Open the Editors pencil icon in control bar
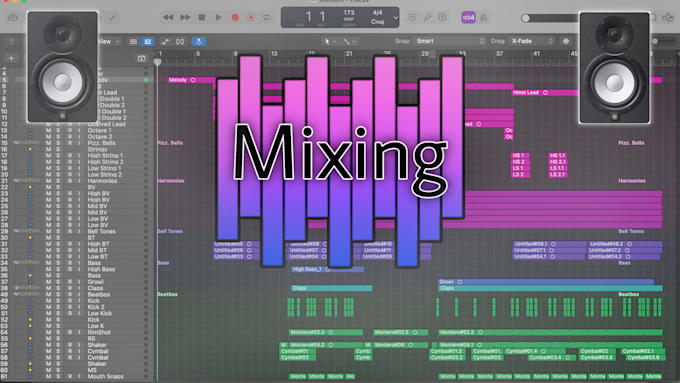Viewport: 680px width, 383px height. [x=113, y=18]
